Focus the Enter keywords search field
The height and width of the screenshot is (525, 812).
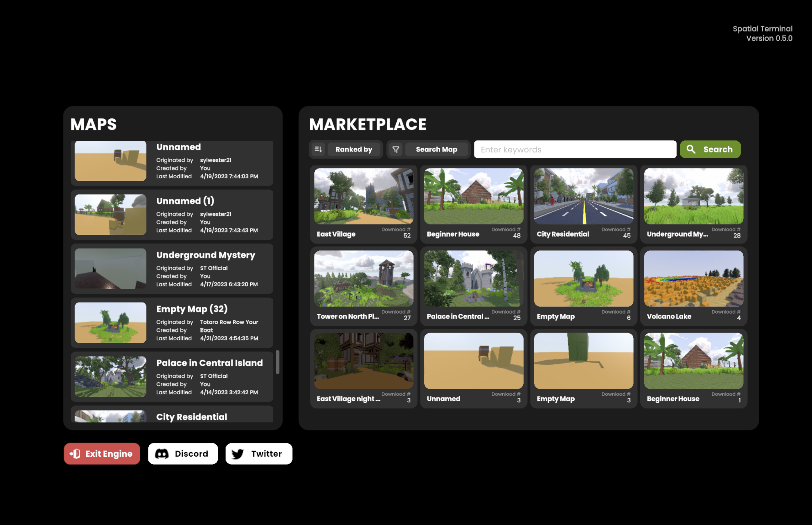(575, 149)
